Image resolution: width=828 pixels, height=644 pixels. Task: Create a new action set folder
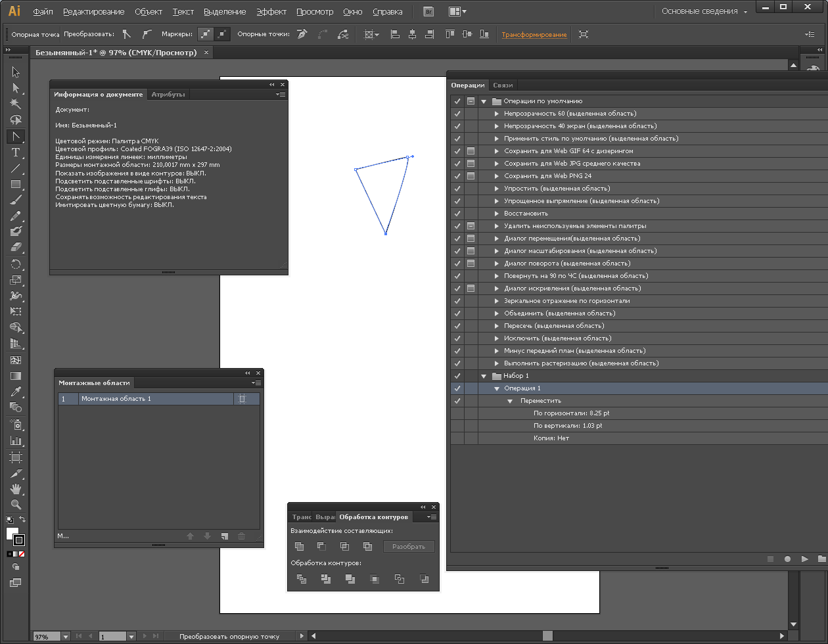pyautogui.click(x=821, y=559)
